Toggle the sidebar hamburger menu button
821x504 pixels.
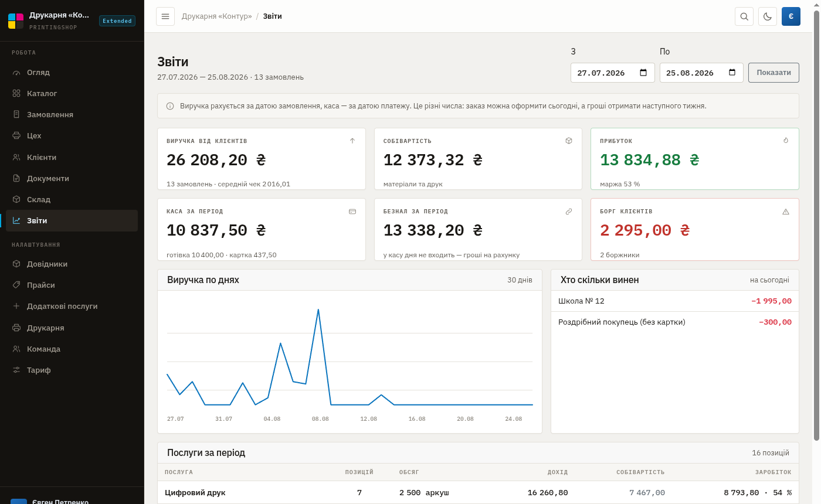165,16
